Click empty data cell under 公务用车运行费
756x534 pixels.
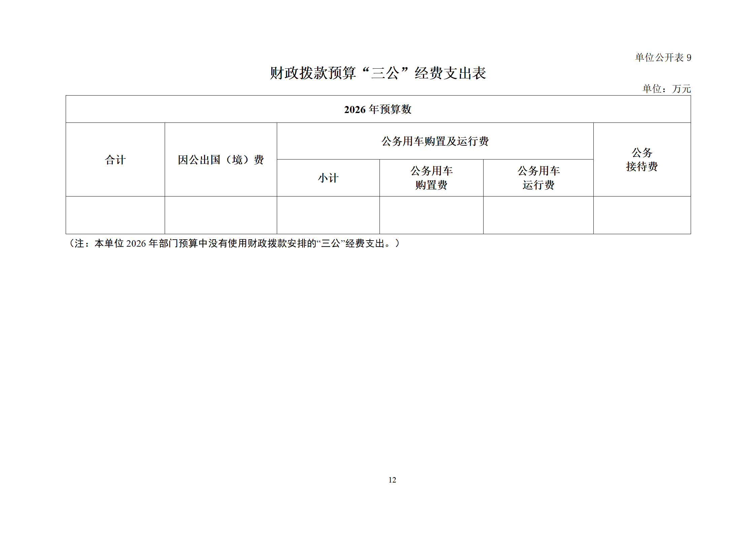tap(538, 215)
